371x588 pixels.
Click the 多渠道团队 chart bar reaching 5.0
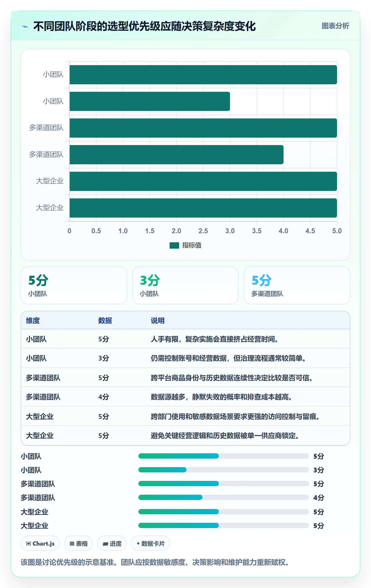pyautogui.click(x=203, y=128)
